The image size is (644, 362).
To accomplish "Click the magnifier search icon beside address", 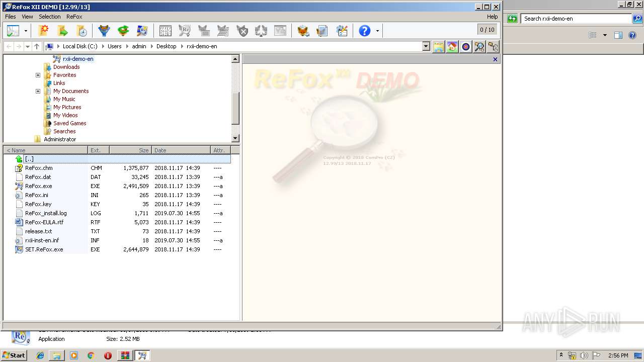I will pyautogui.click(x=479, y=47).
